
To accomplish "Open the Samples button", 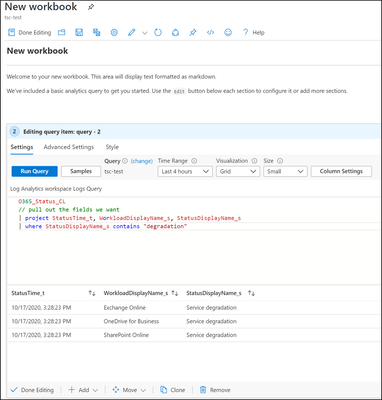I will (x=81, y=171).
